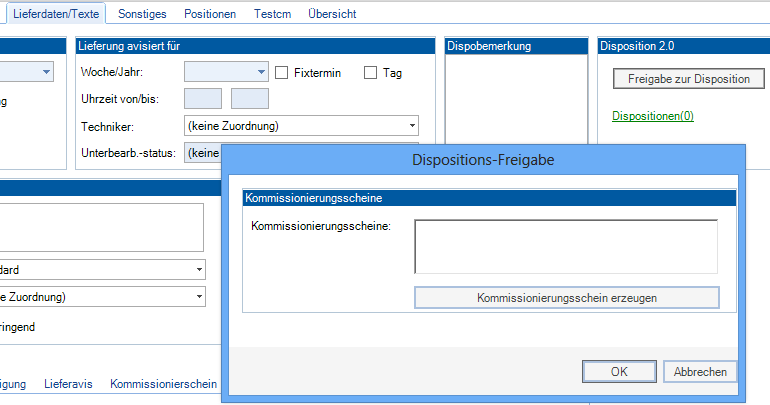Select the Übersicht tab
This screenshot has width=770, height=405.
(332, 15)
